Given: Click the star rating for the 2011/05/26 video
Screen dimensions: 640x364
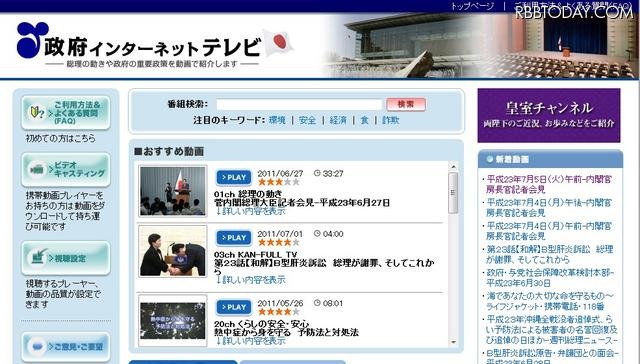Looking at the screenshot, I should [279, 312].
